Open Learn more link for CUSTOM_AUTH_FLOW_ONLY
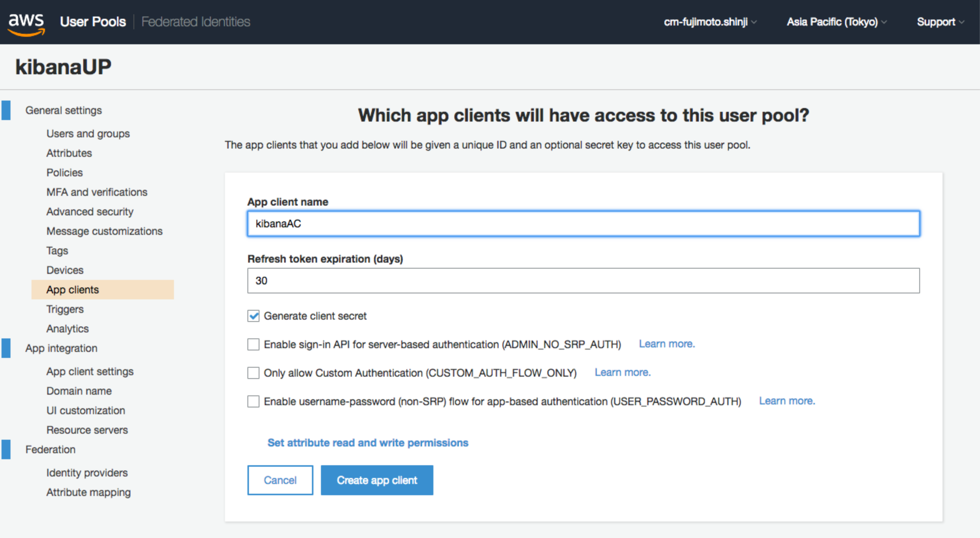The height and width of the screenshot is (538, 980). 622,373
